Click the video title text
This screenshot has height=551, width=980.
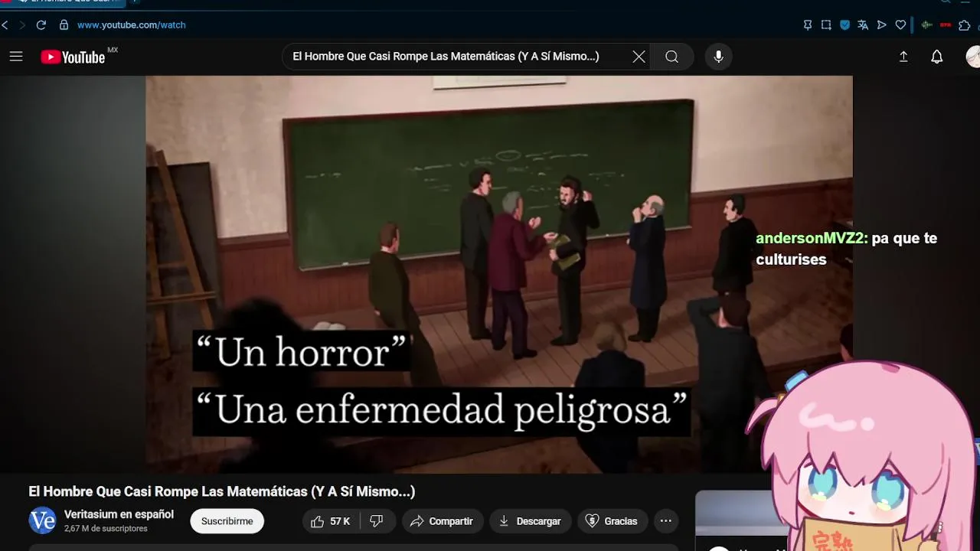click(222, 491)
